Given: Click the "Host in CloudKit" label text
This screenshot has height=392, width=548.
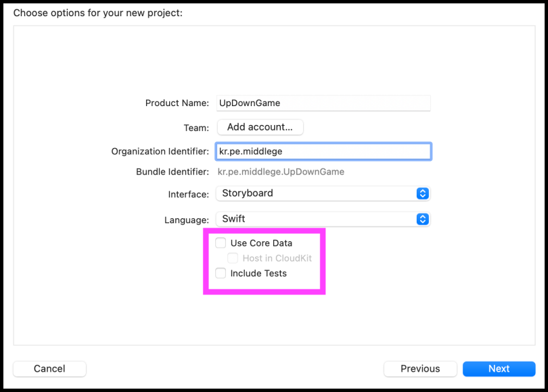Looking at the screenshot, I should pyautogui.click(x=277, y=258).
